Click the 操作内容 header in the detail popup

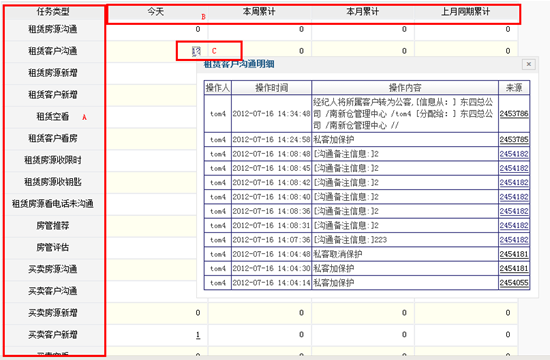[x=405, y=88]
